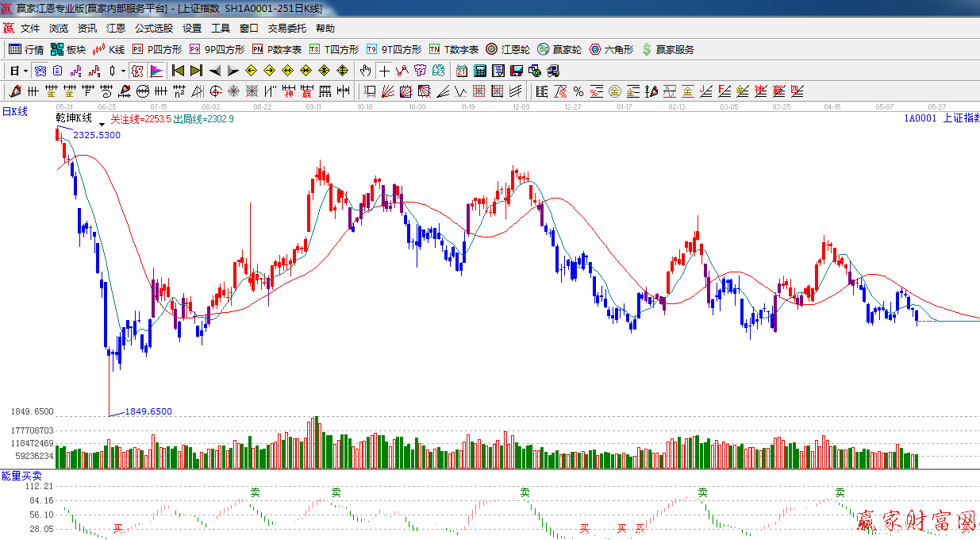Viewport: 980px width, 540px height.
Task: Click the percent (%) drawing tool
Action: [x=578, y=91]
